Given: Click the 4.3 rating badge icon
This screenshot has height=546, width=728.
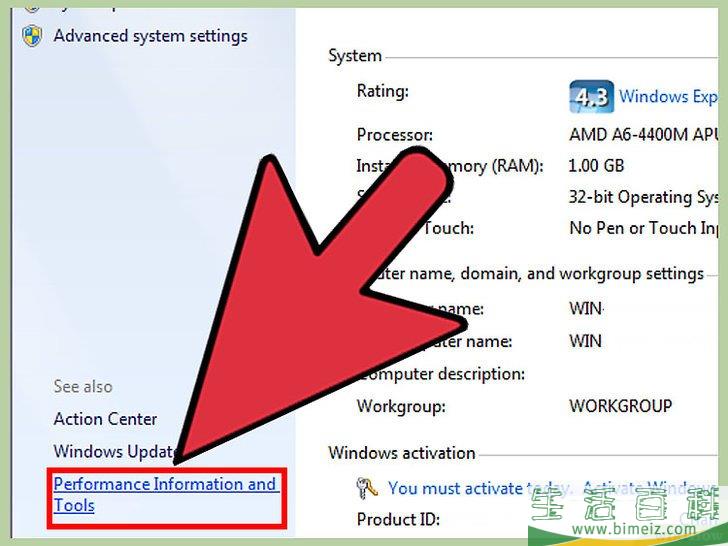Looking at the screenshot, I should 592,97.
